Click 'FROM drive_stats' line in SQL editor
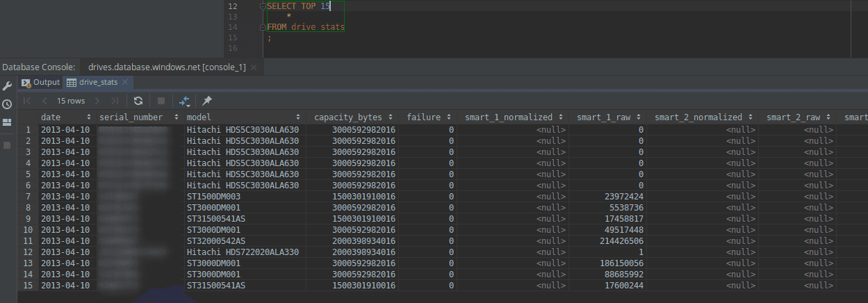 (x=306, y=27)
